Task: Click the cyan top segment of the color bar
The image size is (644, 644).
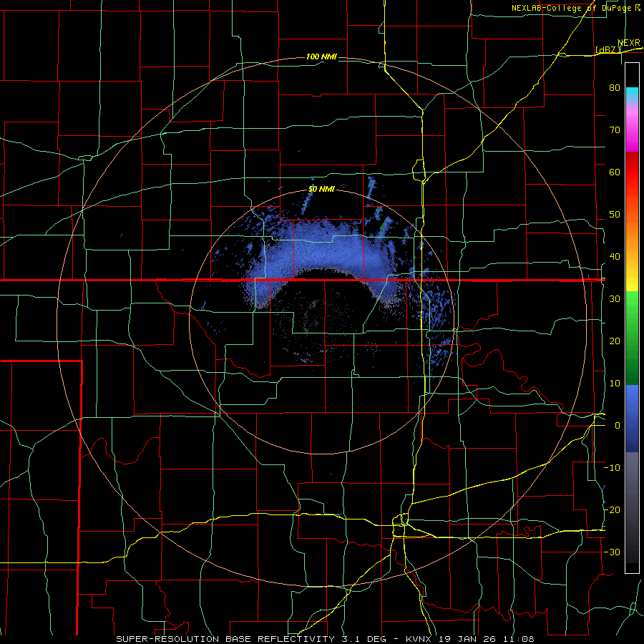Action: pyautogui.click(x=632, y=94)
